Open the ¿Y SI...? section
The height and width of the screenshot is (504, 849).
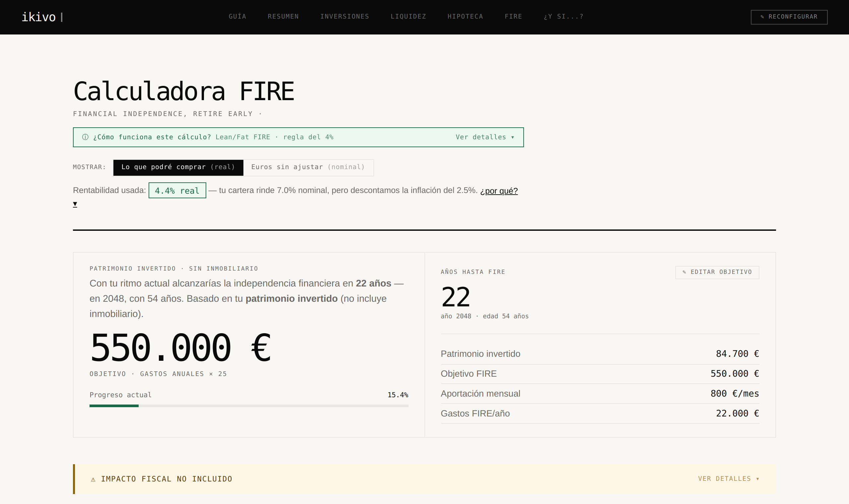pos(563,16)
